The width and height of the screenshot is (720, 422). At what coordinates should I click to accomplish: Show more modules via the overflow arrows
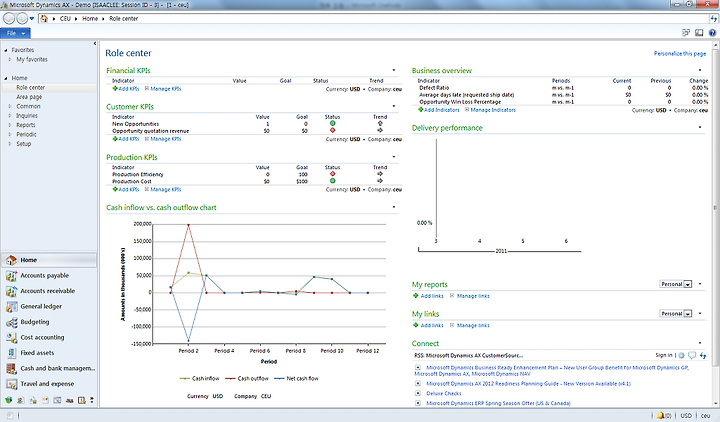pyautogui.click(x=92, y=400)
